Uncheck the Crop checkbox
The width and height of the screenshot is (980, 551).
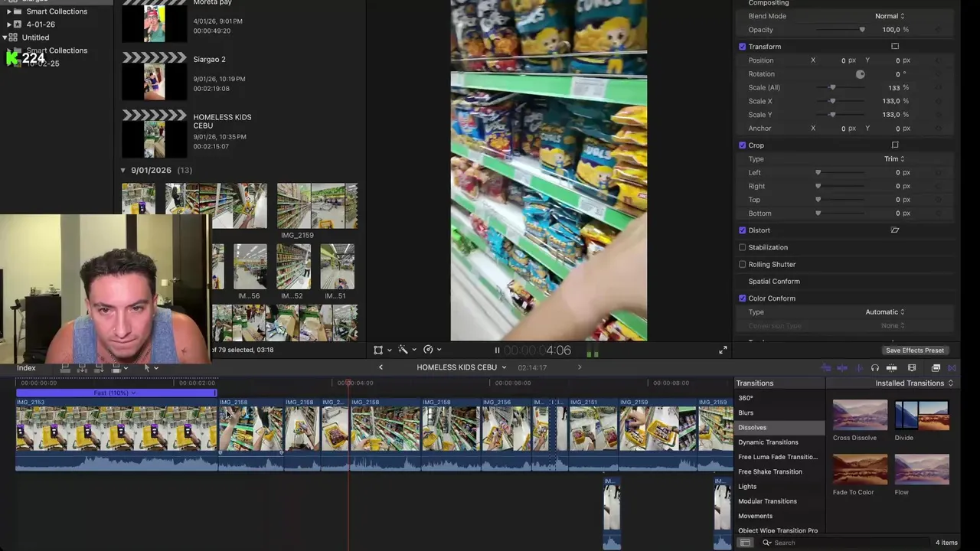[742, 145]
